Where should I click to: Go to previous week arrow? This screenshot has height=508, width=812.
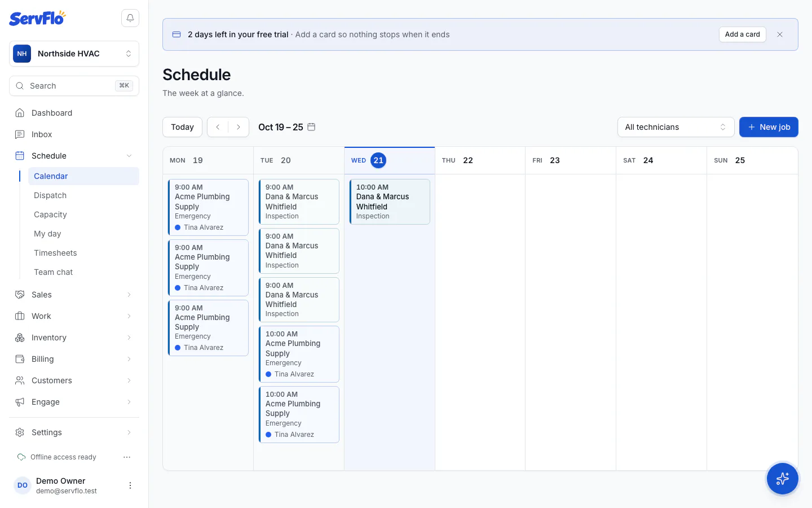coord(218,127)
